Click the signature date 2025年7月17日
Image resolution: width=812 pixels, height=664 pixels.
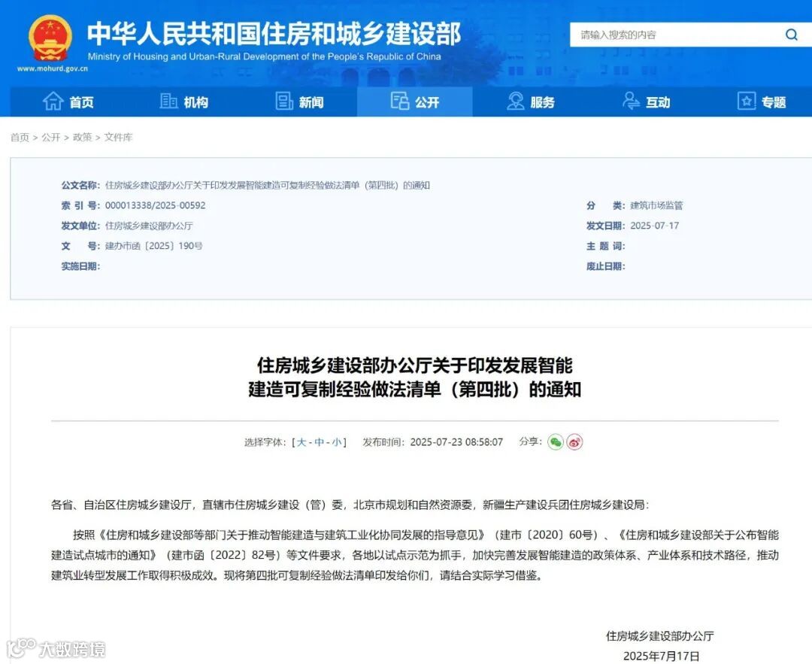(662, 656)
